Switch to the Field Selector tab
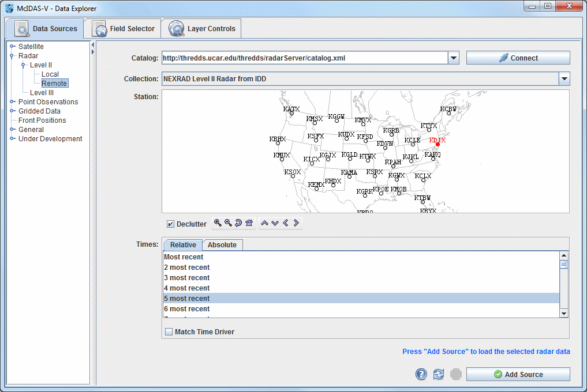This screenshot has height=392, width=587. pyautogui.click(x=124, y=29)
